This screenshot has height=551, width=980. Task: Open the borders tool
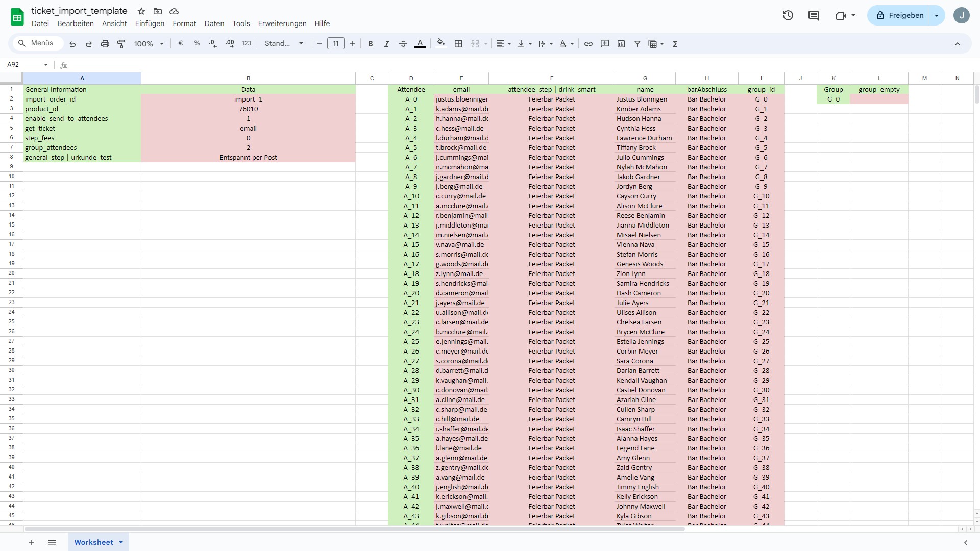point(458,44)
